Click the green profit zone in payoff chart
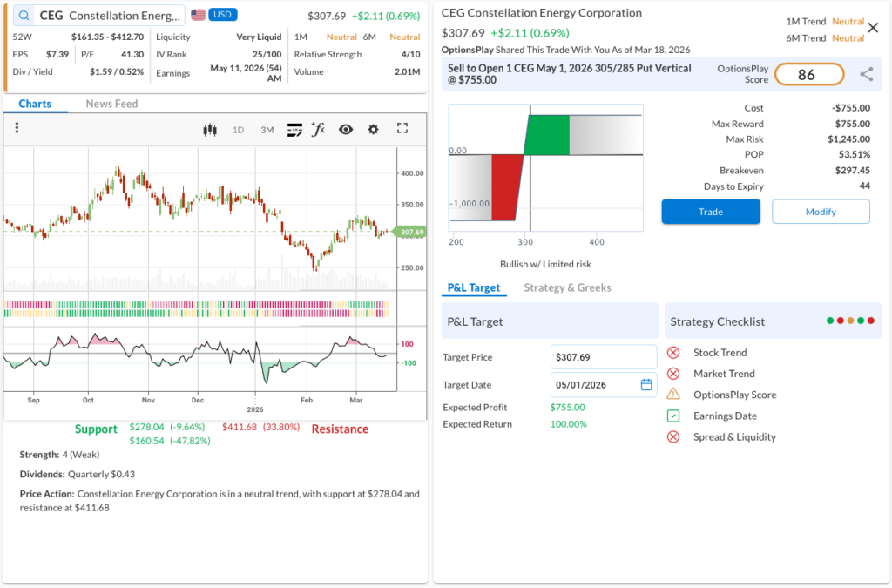The width and height of the screenshot is (892, 588). 547,135
